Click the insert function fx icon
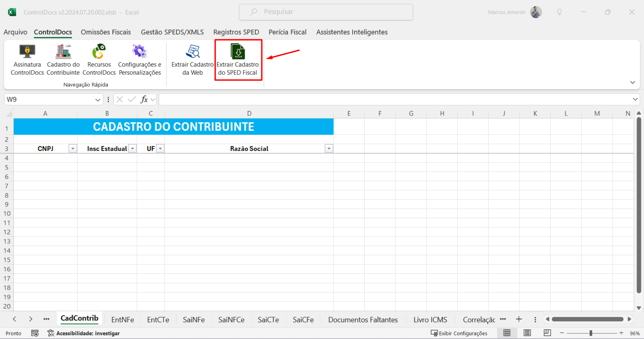 click(x=144, y=99)
